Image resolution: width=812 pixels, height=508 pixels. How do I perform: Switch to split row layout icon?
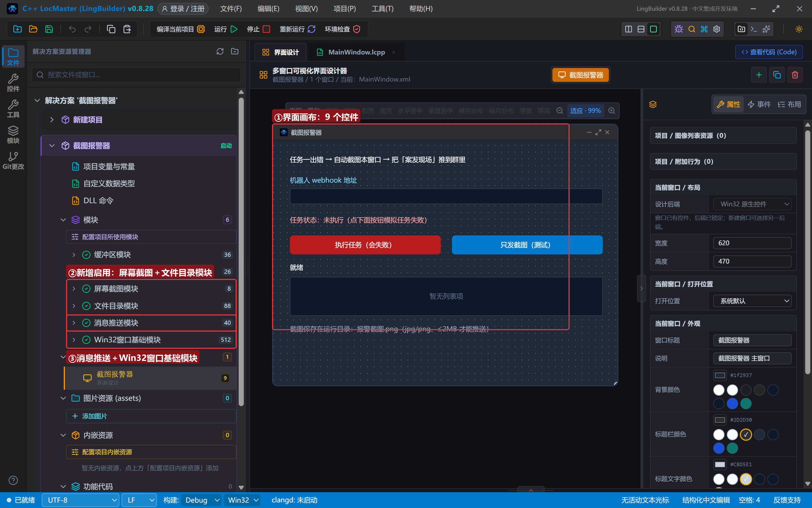pyautogui.click(x=641, y=29)
